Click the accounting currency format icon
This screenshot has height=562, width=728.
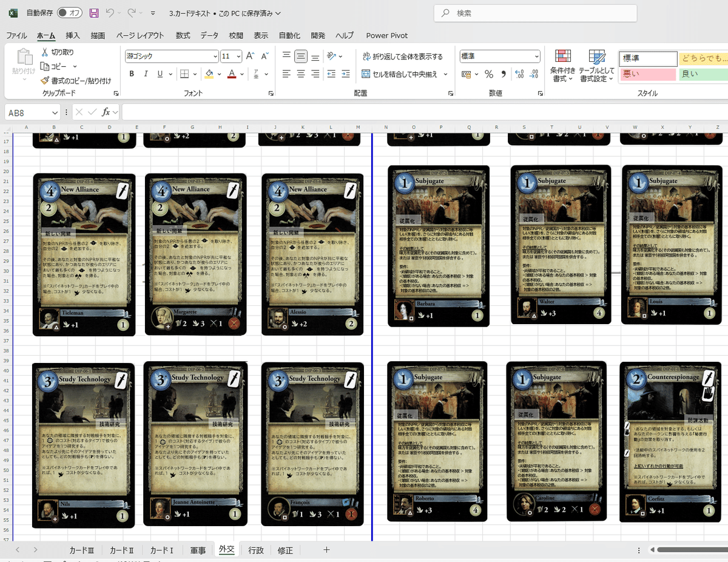tap(466, 74)
